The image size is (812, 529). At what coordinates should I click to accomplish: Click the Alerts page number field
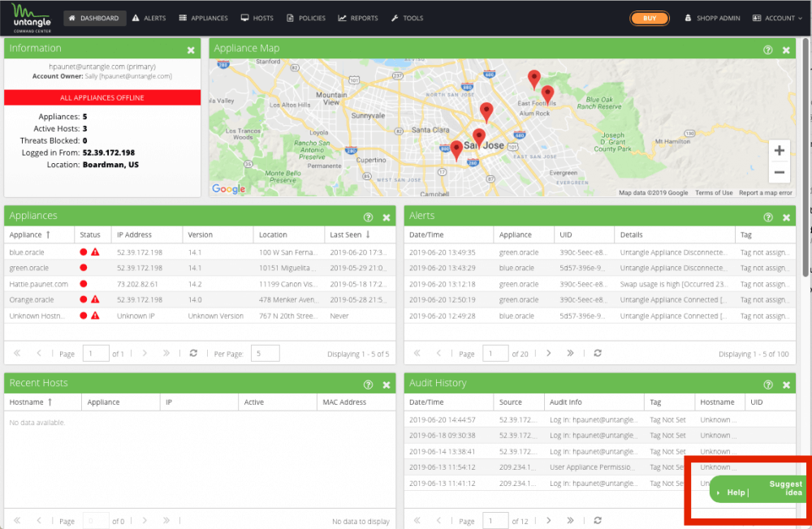[x=495, y=354]
